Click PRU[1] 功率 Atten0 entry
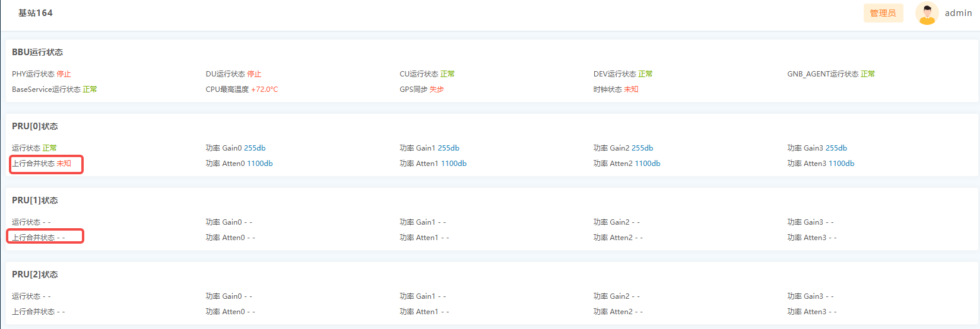The image size is (980, 329). (230, 238)
